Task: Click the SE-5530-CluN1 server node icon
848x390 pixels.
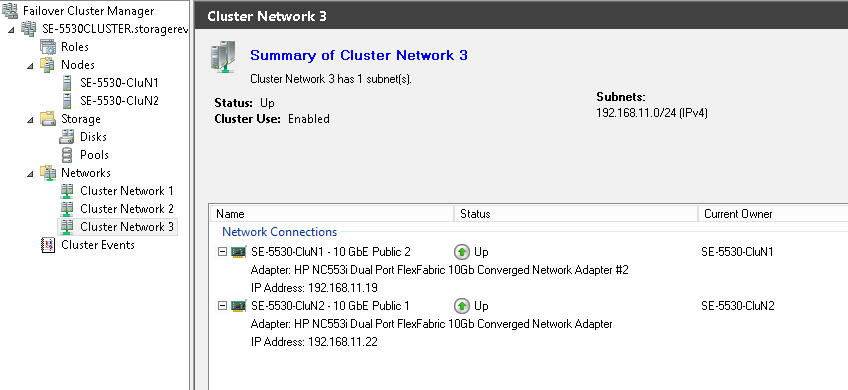Action: tap(67, 83)
